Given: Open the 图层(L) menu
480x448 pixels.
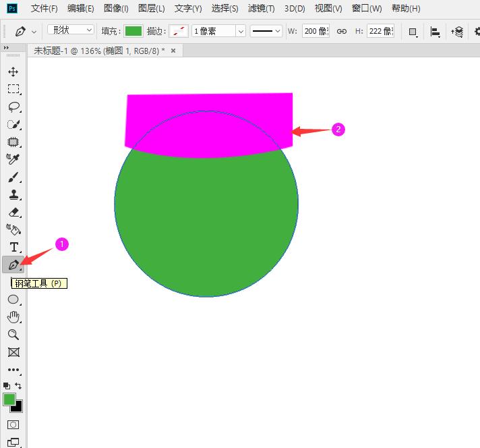Looking at the screenshot, I should pos(151,9).
